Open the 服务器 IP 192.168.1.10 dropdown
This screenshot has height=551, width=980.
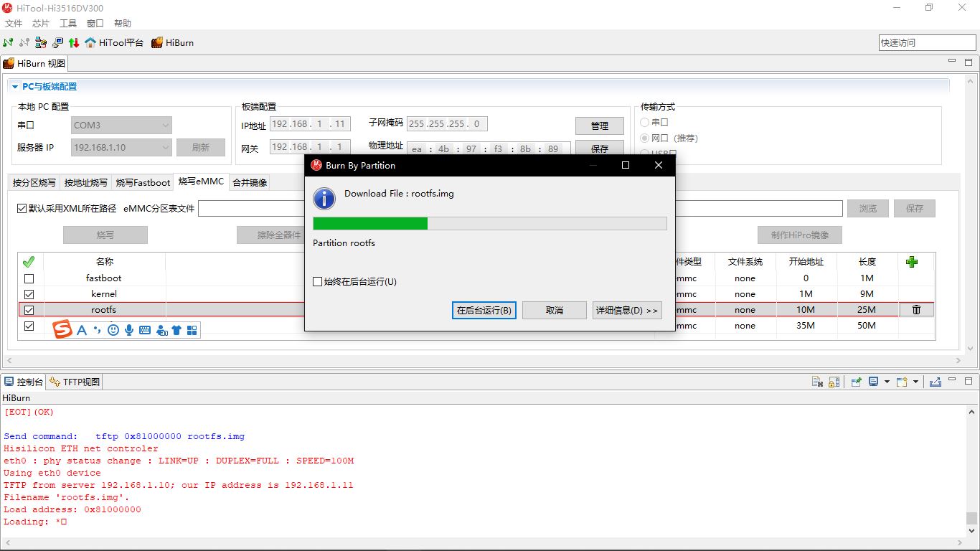(x=122, y=147)
